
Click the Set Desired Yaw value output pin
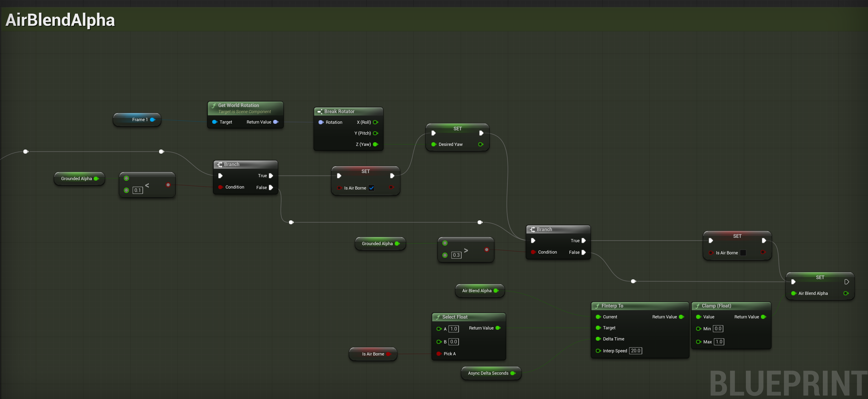click(481, 144)
